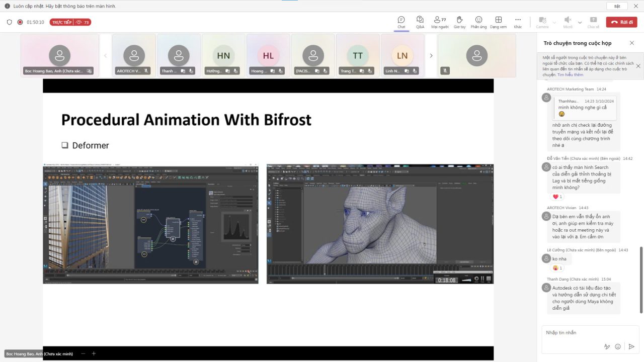Open the emoji picker in the chat box
The height and width of the screenshot is (362, 644).
tap(619, 346)
